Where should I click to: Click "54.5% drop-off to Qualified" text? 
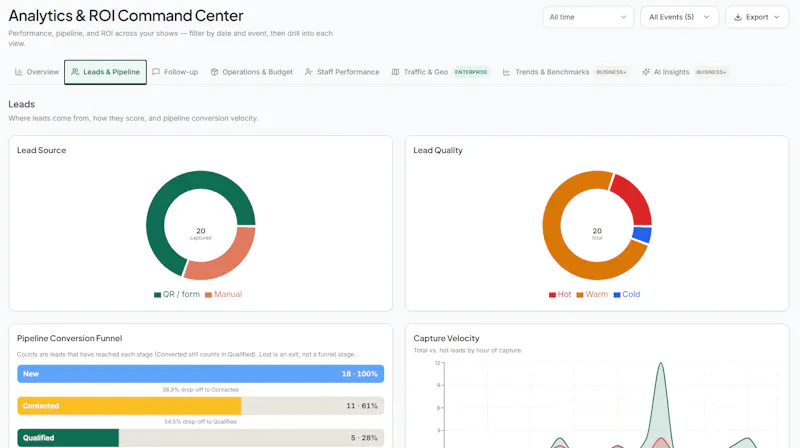point(201,422)
